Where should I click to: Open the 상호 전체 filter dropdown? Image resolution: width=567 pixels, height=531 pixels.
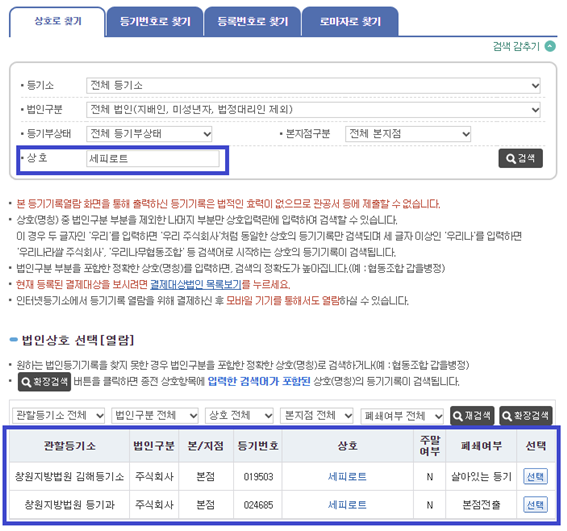pos(239,416)
